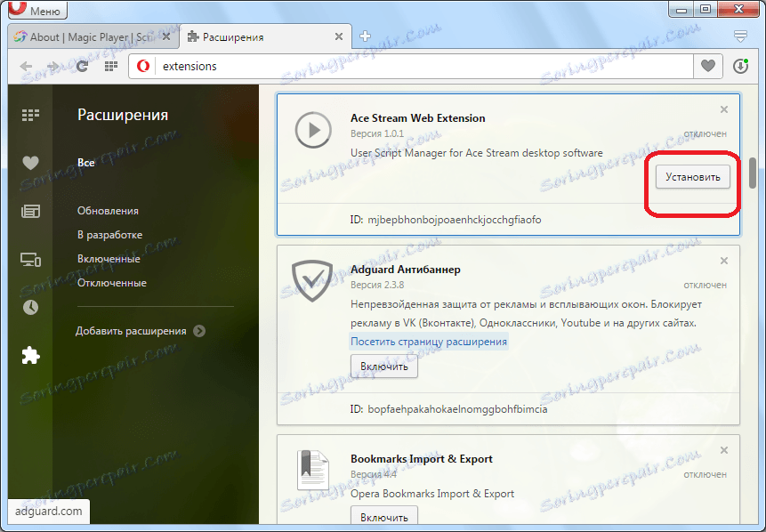Viewport: 766px width, 532px height.
Task: Open bookmarks from the sidebar heart icon
Action: (30, 163)
